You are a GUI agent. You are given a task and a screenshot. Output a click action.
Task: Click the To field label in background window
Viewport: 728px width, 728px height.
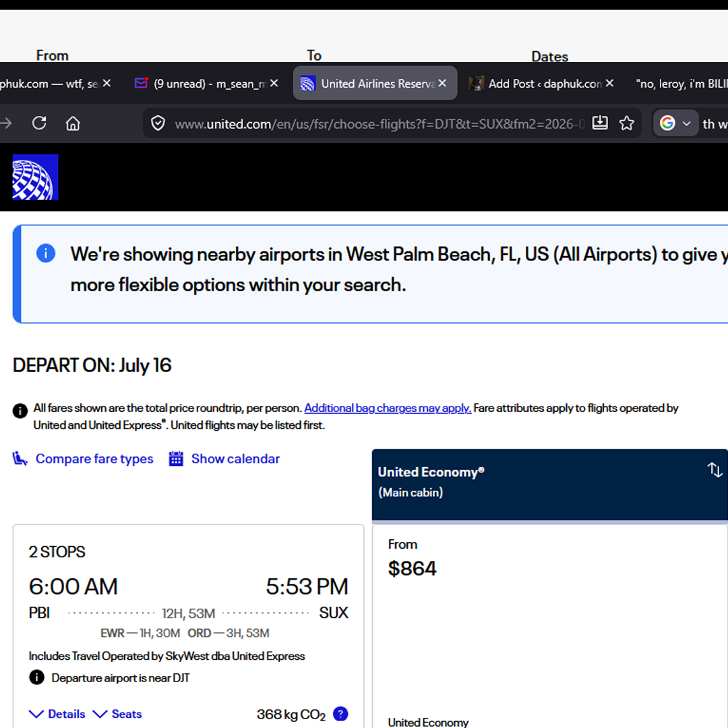click(x=314, y=56)
